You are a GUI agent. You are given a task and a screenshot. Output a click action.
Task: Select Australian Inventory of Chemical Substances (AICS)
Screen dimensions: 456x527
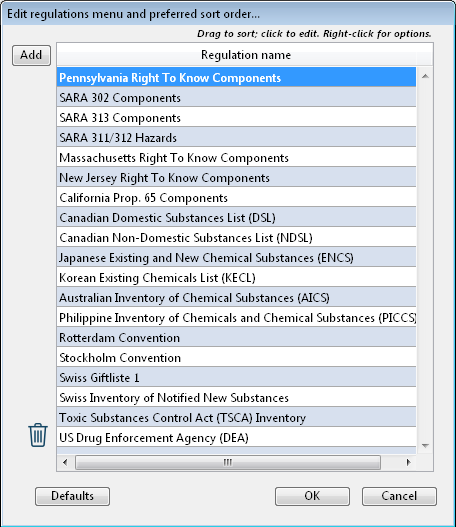click(x=236, y=297)
